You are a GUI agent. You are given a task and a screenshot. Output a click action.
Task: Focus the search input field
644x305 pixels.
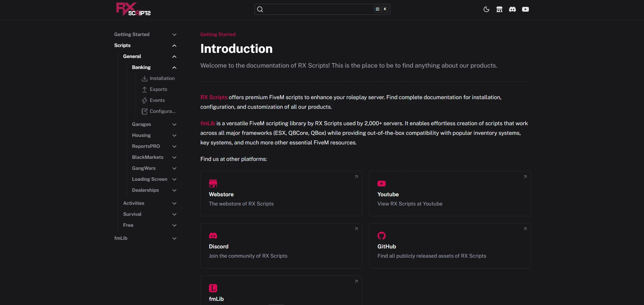(322, 9)
